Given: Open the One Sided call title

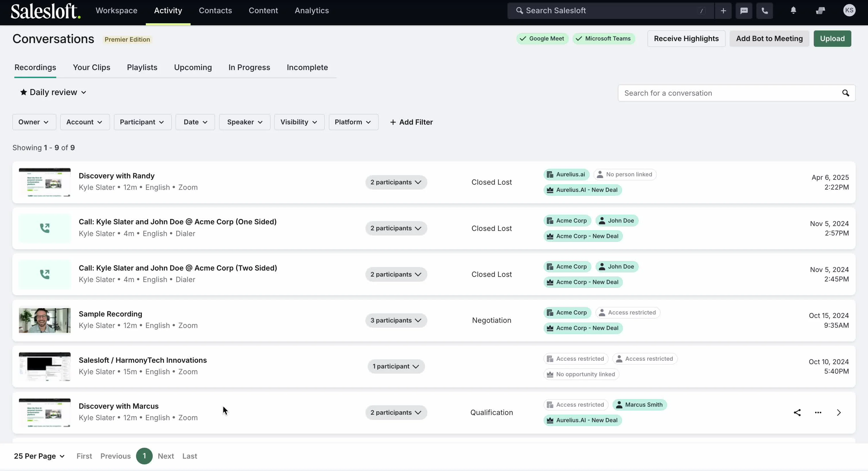Looking at the screenshot, I should point(178,221).
